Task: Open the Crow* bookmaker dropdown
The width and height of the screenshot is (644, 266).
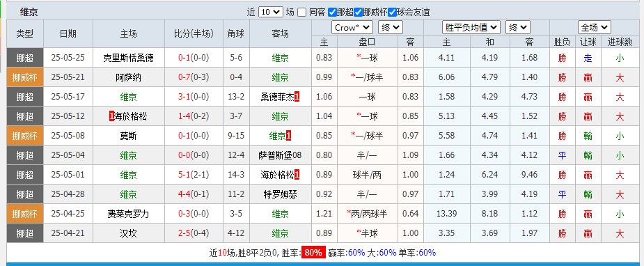Action: 352,27
